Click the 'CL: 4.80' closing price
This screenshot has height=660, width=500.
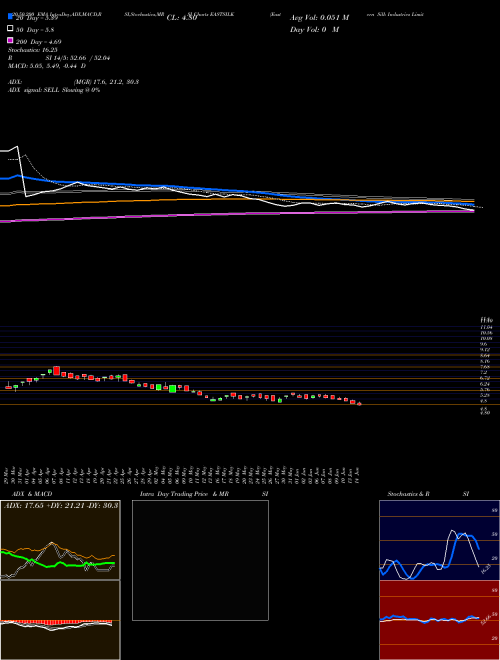[182, 18]
